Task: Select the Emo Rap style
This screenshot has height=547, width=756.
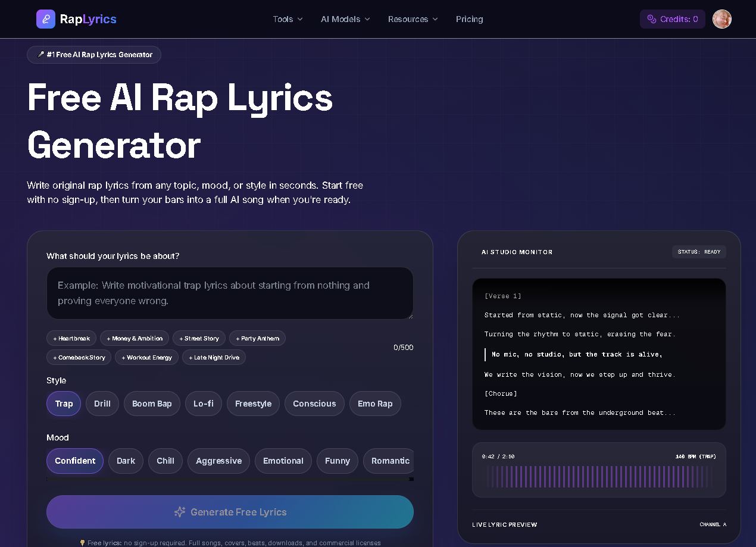Action: (x=375, y=404)
